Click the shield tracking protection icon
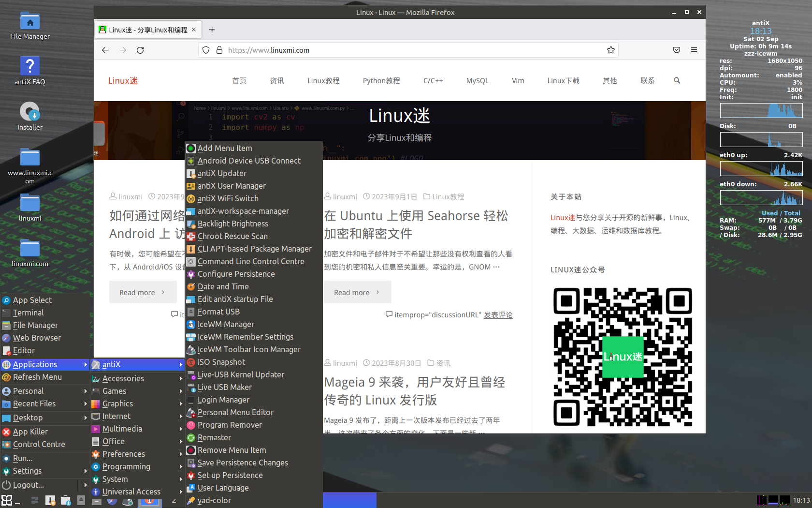This screenshot has height=508, width=812. pyautogui.click(x=206, y=50)
